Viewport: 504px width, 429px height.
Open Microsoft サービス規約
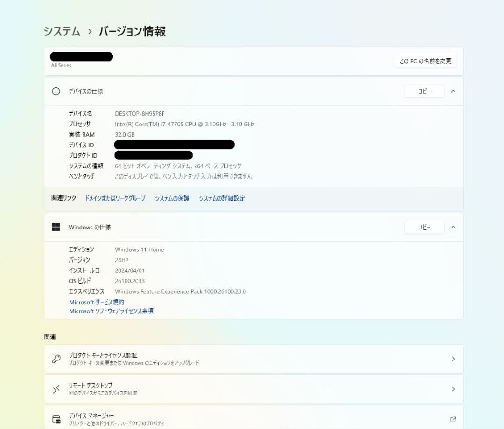[96, 302]
